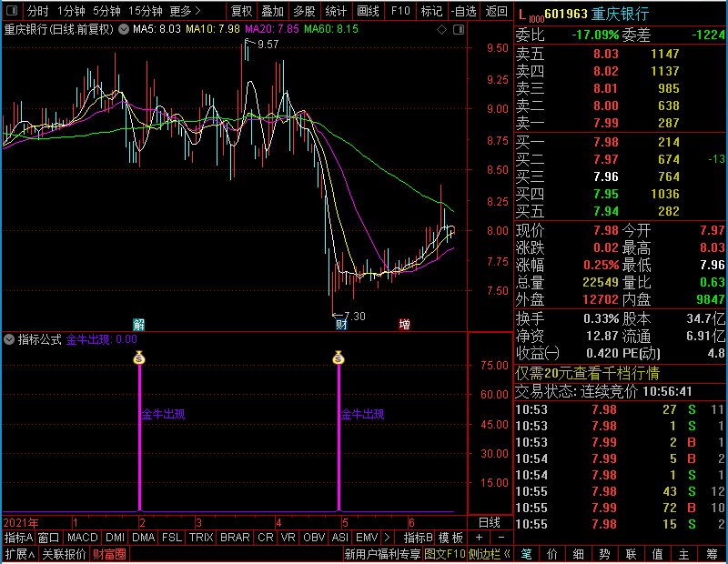Collapse the 侧边栏 sidebar

pos(490,554)
